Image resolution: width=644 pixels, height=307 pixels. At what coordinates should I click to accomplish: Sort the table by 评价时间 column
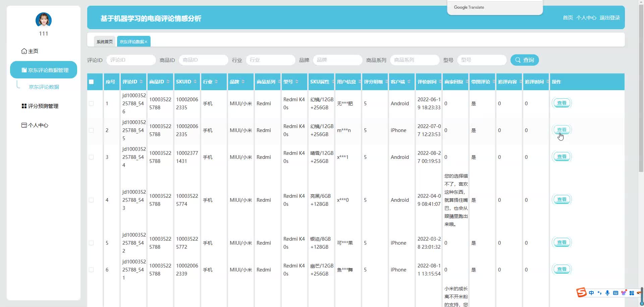[440, 82]
